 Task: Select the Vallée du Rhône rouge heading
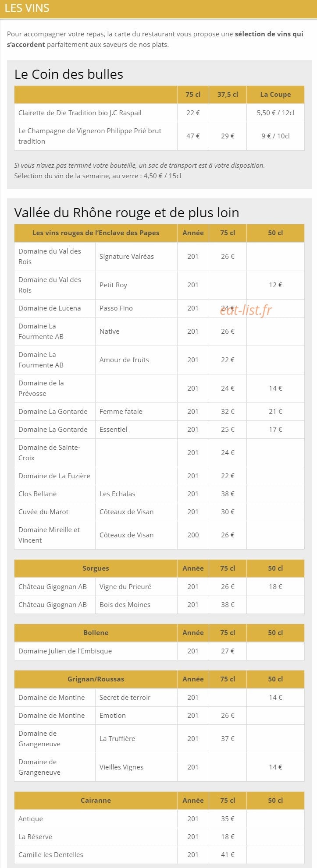coord(127,212)
